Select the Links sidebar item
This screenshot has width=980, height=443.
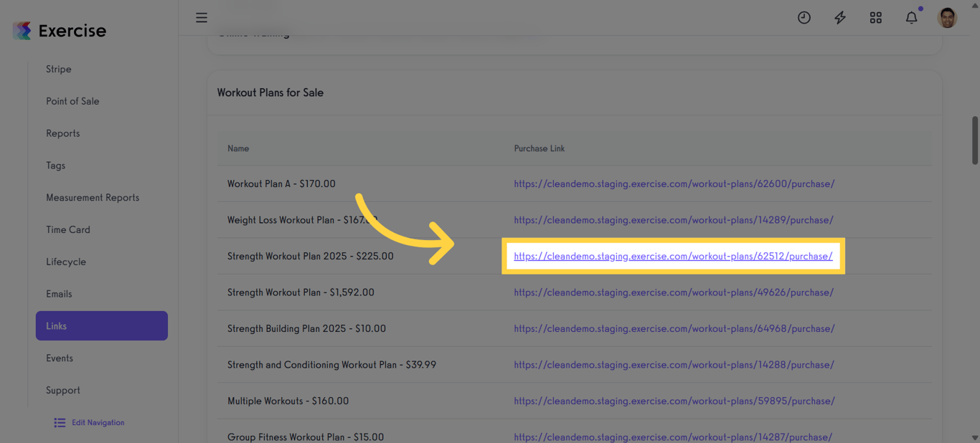(102, 326)
